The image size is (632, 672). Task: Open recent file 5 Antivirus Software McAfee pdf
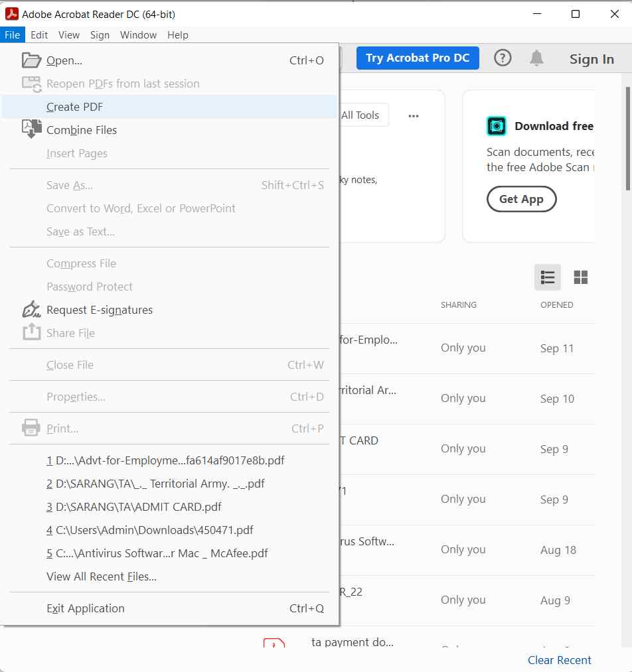point(169,553)
